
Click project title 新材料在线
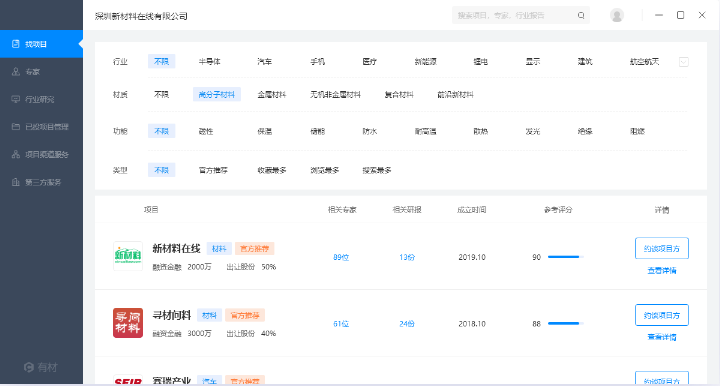click(176, 248)
